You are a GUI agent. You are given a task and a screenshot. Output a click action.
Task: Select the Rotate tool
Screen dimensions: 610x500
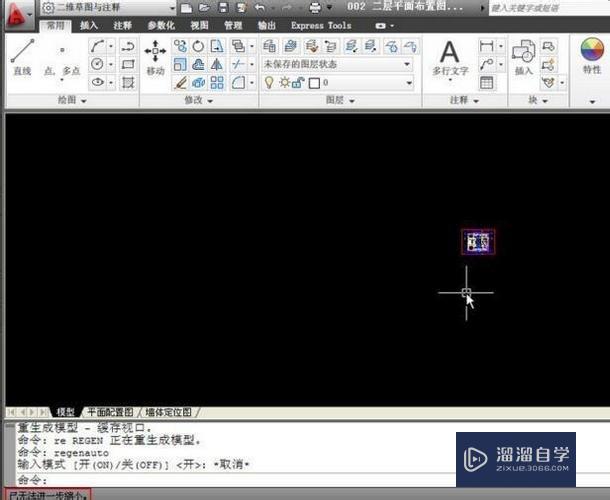click(198, 46)
